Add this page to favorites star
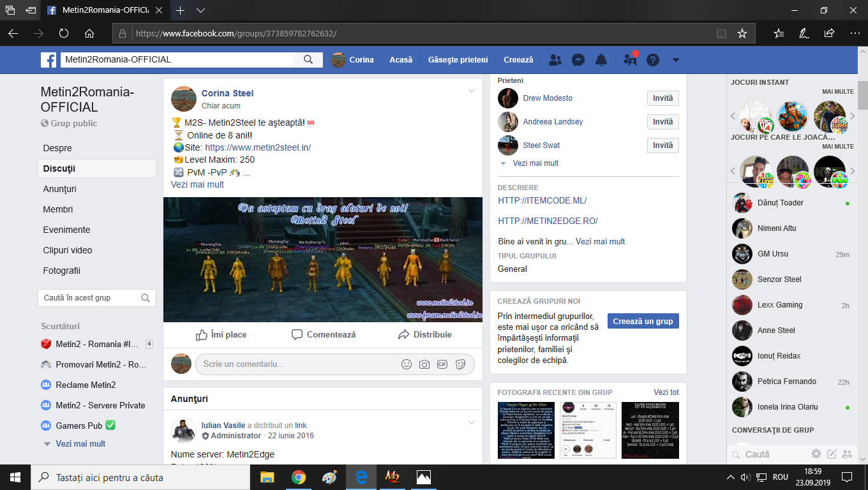This screenshot has height=490, width=868. [x=742, y=33]
